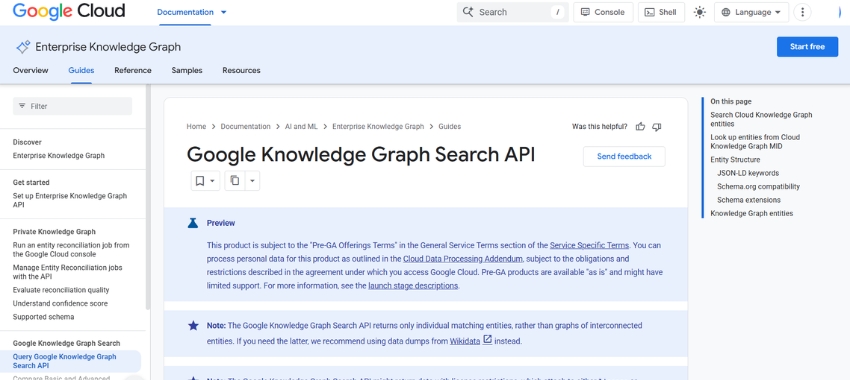The height and width of the screenshot is (380, 850).
Task: Jump to Schema extensions section
Action: [x=749, y=200]
